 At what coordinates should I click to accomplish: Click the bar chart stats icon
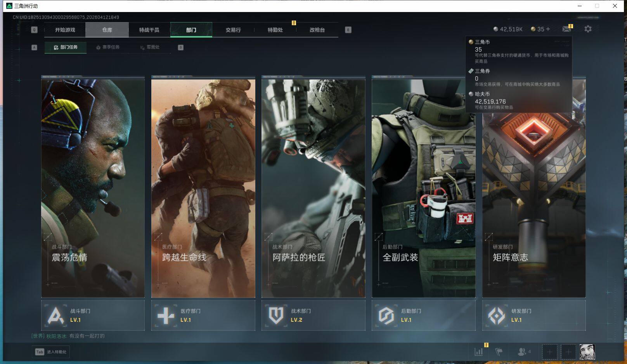tap(479, 352)
